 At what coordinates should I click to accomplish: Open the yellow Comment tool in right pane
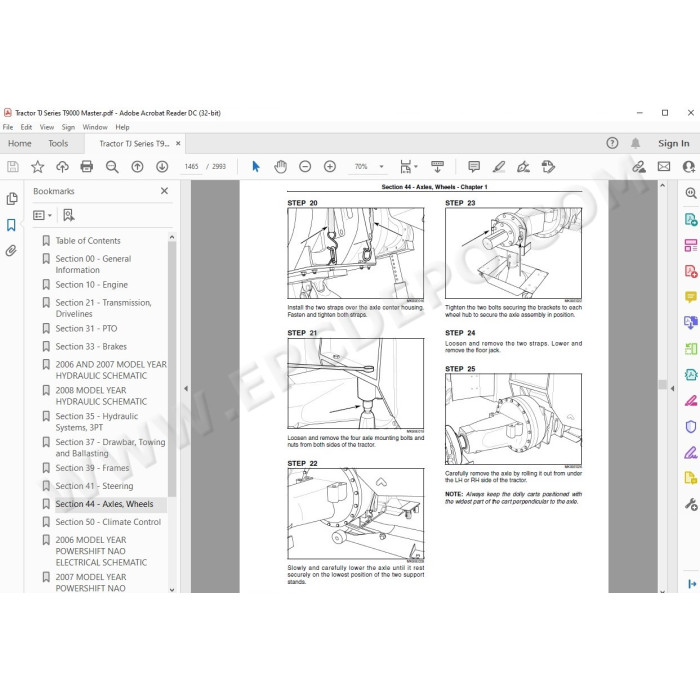pos(691,297)
